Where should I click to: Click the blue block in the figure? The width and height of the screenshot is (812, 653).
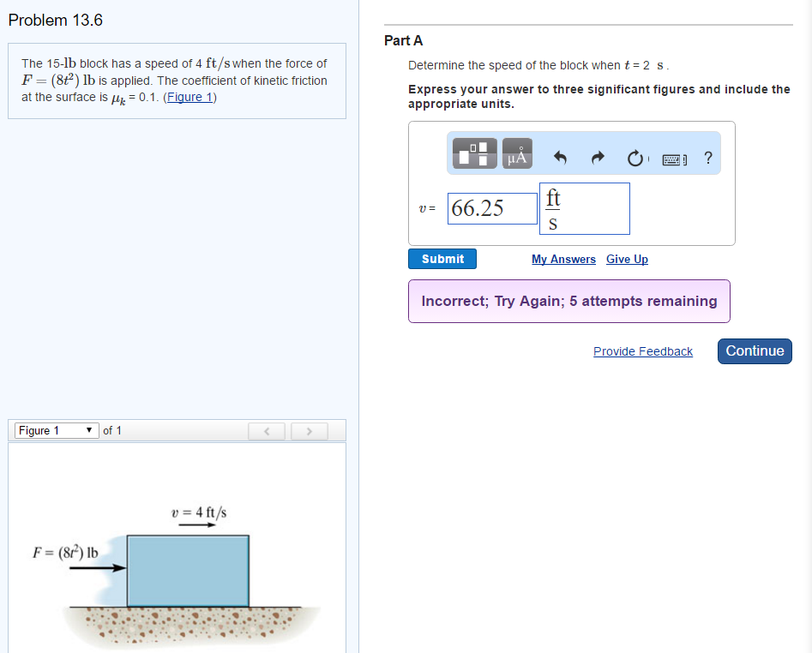tap(189, 570)
